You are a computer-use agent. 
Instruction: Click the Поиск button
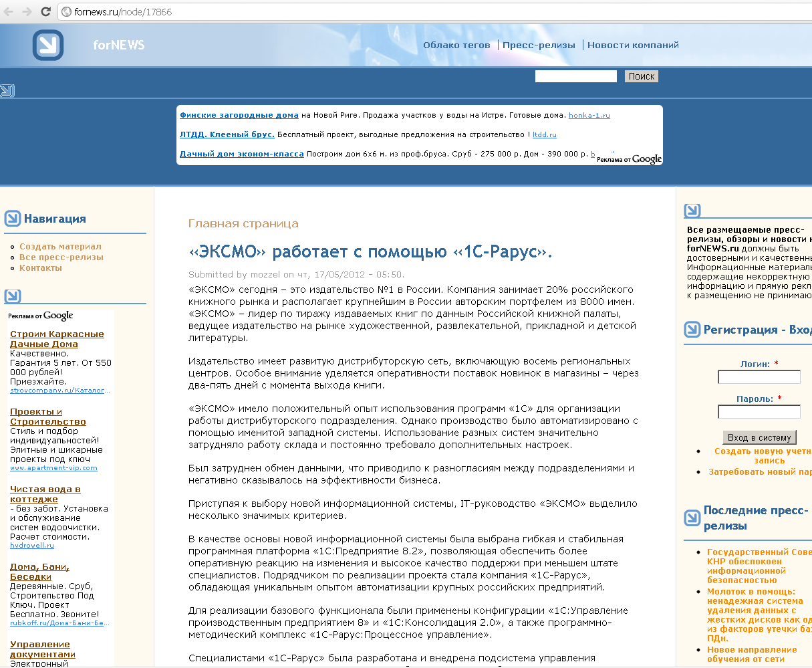pyautogui.click(x=642, y=76)
